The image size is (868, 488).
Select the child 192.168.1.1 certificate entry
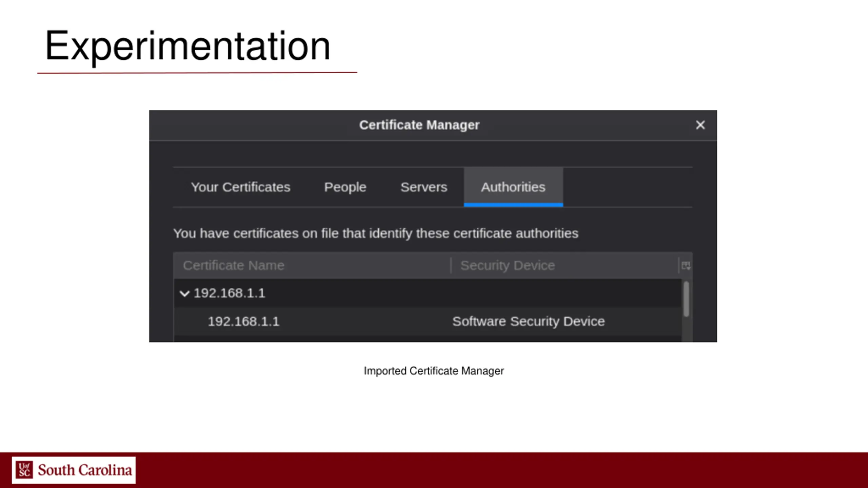click(243, 321)
